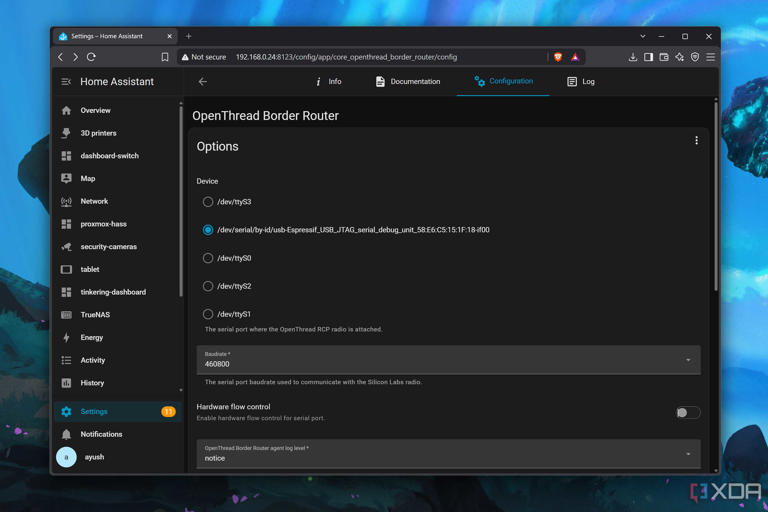Open the tinkering-dashboard sidebar icon
Viewport: 768px width, 512px height.
click(x=67, y=292)
